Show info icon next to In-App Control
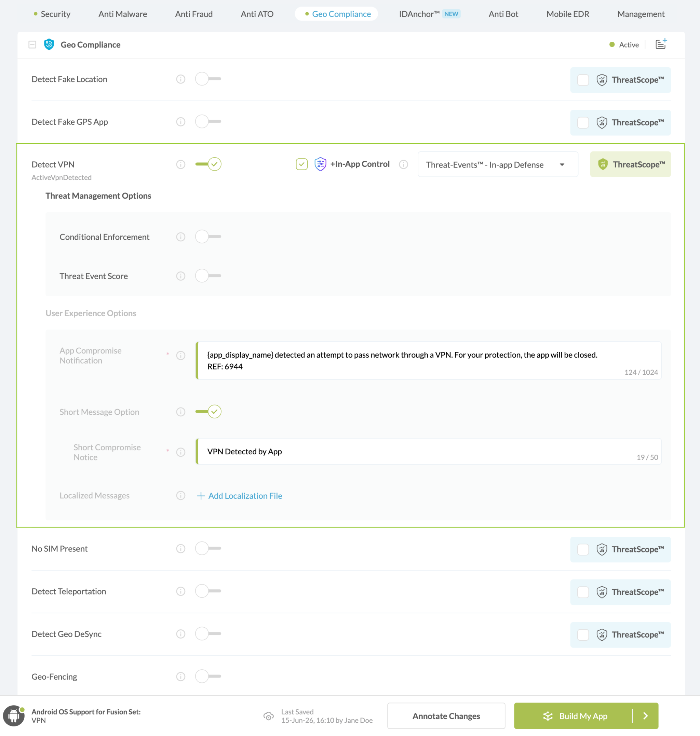Viewport: 700px width, 736px height. click(x=403, y=164)
